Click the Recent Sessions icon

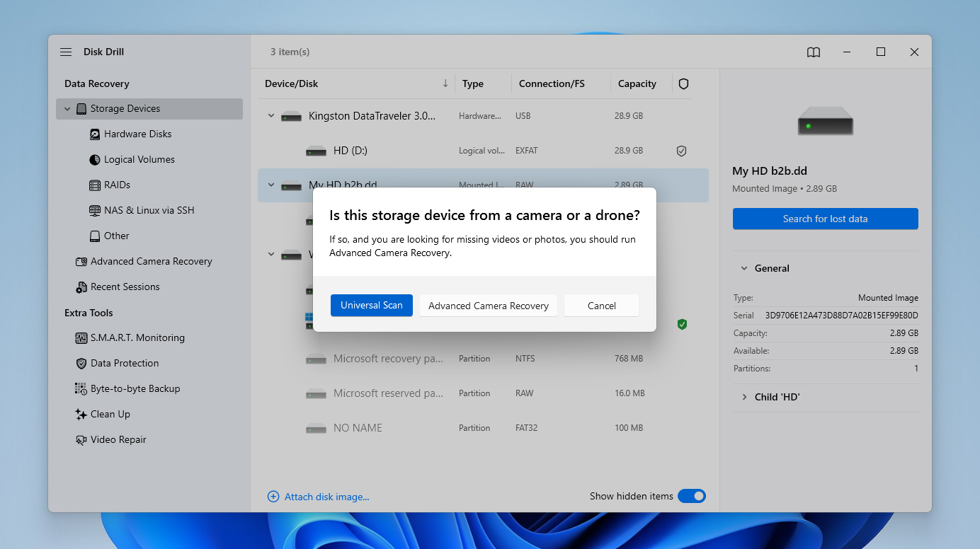click(81, 287)
